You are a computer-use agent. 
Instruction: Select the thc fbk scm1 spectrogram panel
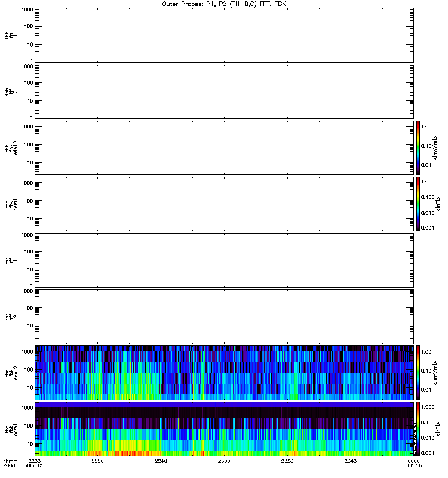tap(224, 429)
